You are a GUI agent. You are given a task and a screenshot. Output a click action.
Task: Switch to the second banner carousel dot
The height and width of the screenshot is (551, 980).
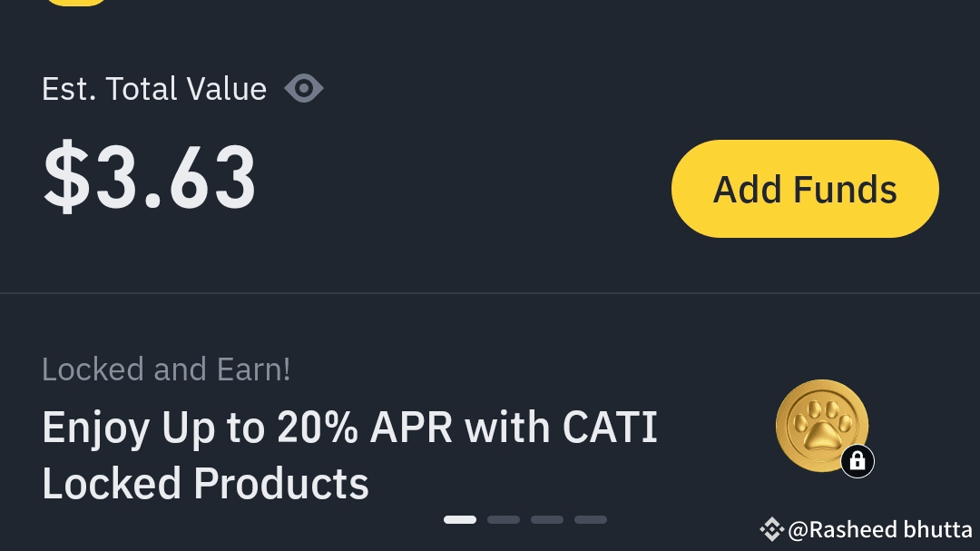tap(504, 520)
